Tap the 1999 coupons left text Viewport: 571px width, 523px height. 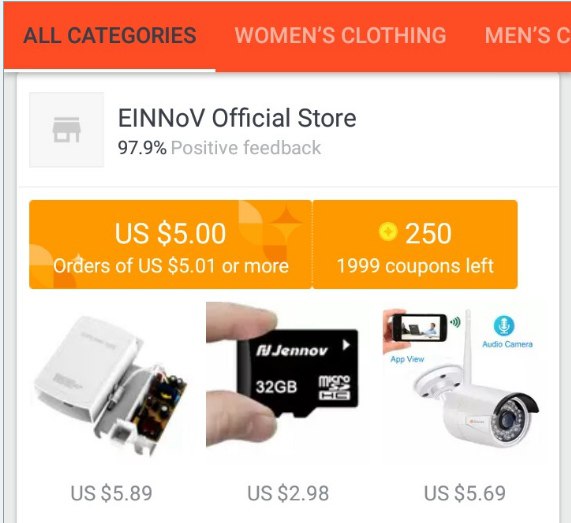pos(415,266)
